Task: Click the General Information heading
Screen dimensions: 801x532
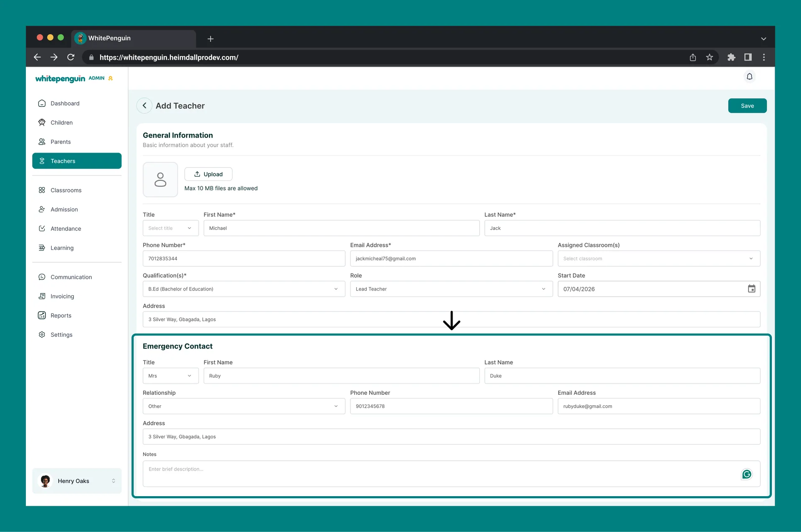Action: 178,135
